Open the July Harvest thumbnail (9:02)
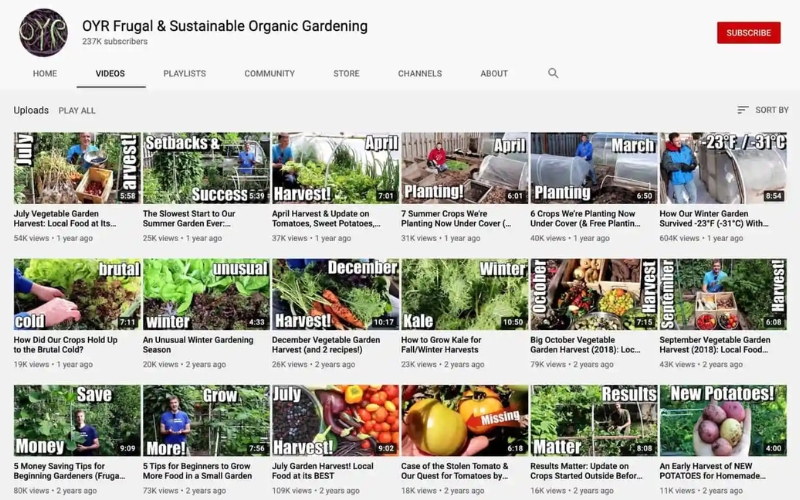 click(x=335, y=420)
